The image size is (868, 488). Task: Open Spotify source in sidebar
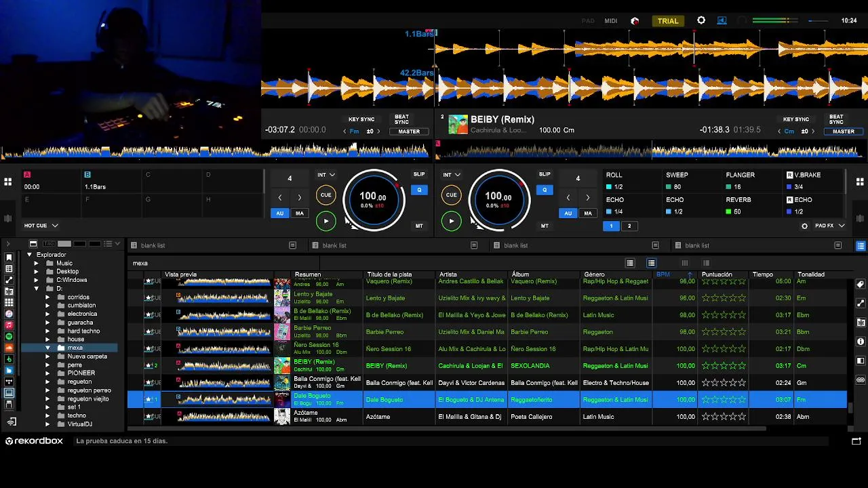(9, 337)
